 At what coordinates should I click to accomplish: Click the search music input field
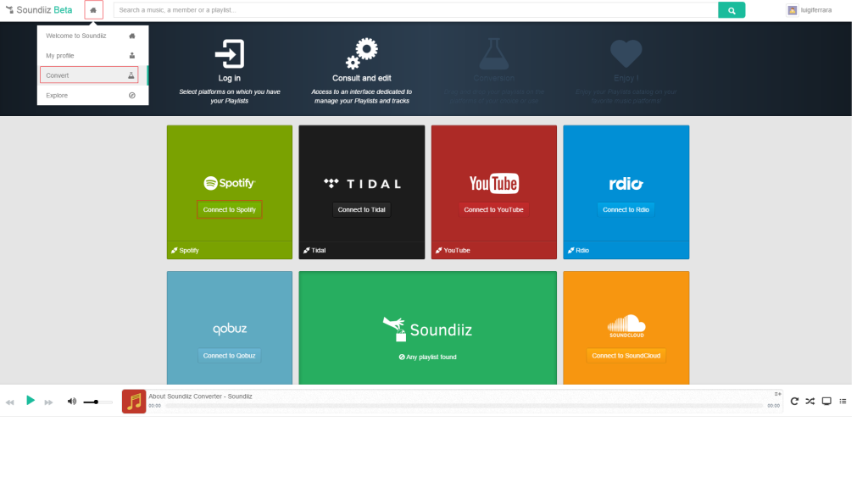click(415, 10)
